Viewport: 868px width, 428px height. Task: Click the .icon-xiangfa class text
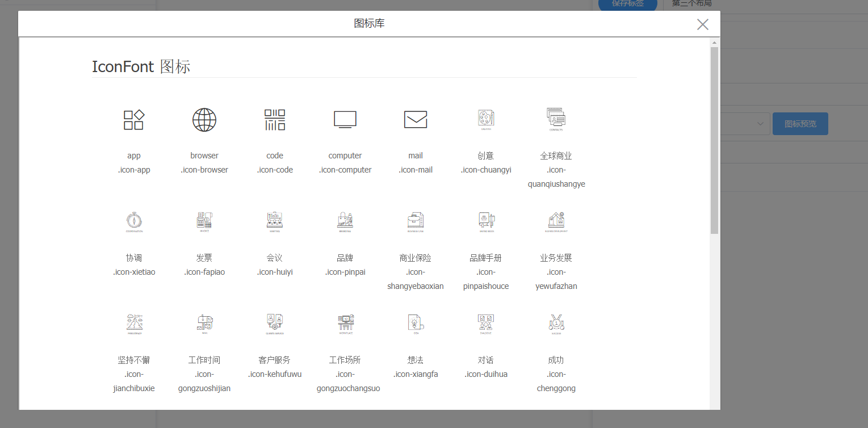coord(416,374)
